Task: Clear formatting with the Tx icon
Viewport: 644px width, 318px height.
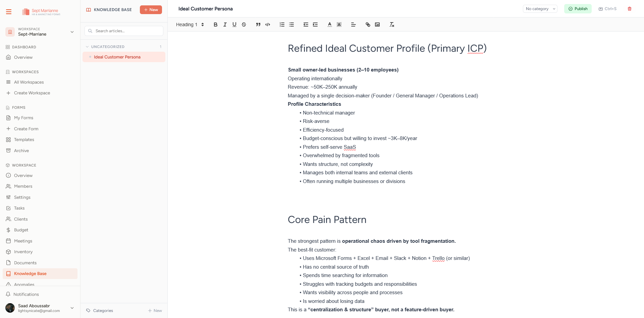Action: [x=391, y=25]
